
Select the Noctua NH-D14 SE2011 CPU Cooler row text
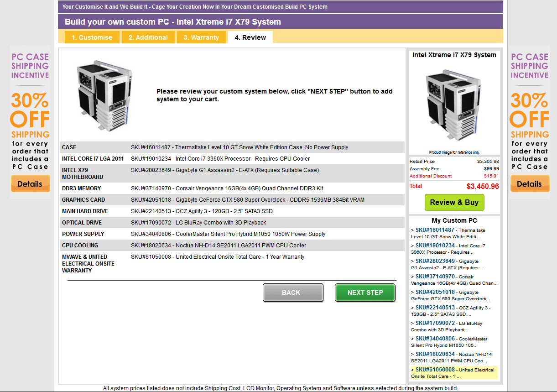[x=219, y=246]
